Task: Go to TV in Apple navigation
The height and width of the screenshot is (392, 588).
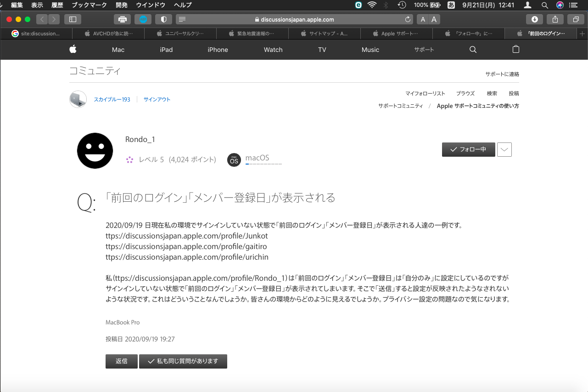Action: (x=322, y=50)
